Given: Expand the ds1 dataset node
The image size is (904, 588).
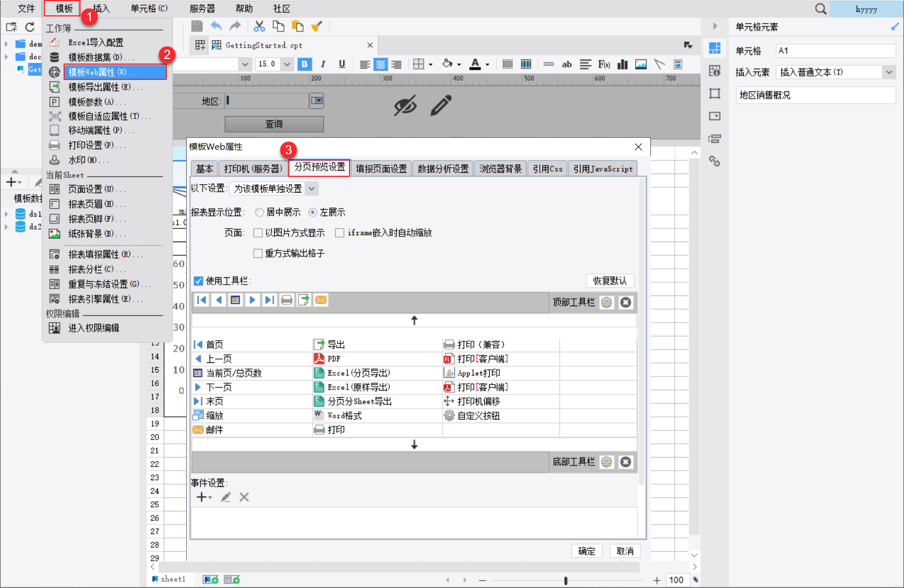Looking at the screenshot, I should (x=6, y=214).
